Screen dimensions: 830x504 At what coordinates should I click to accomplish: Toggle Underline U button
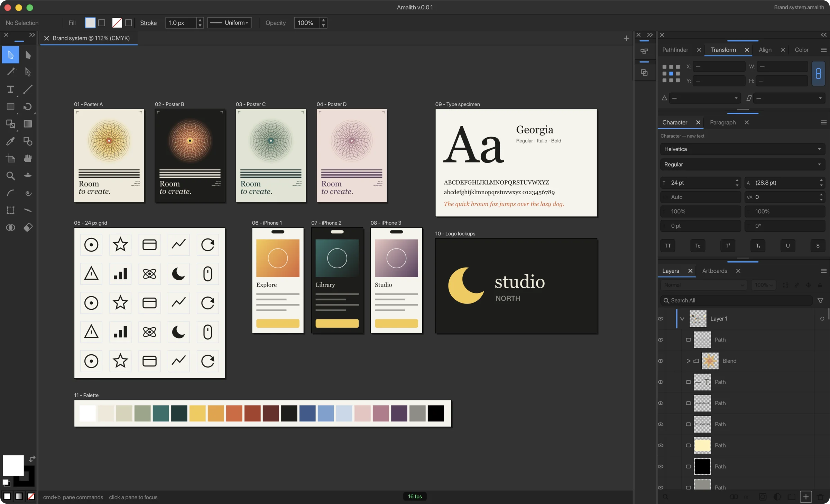pos(788,246)
